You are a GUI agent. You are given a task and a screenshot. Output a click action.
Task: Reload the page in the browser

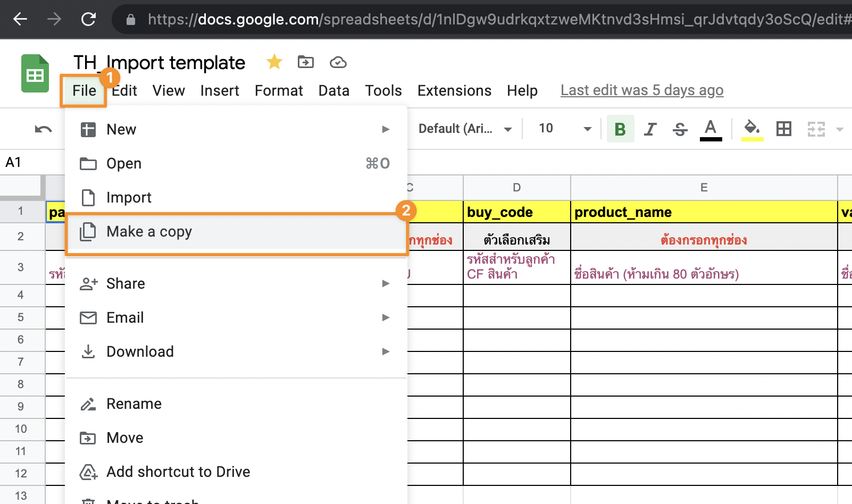pyautogui.click(x=88, y=19)
